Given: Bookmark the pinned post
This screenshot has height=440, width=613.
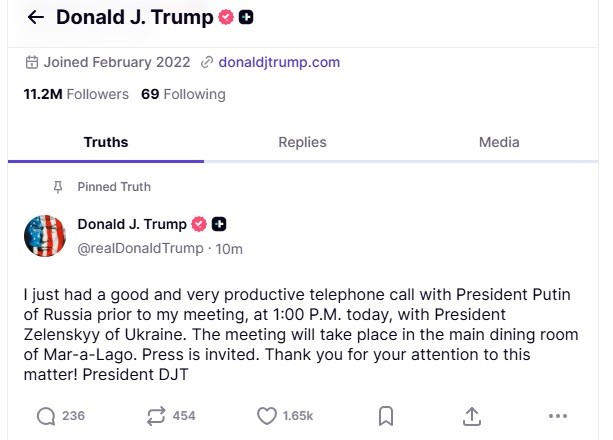Looking at the screenshot, I should point(386,416).
